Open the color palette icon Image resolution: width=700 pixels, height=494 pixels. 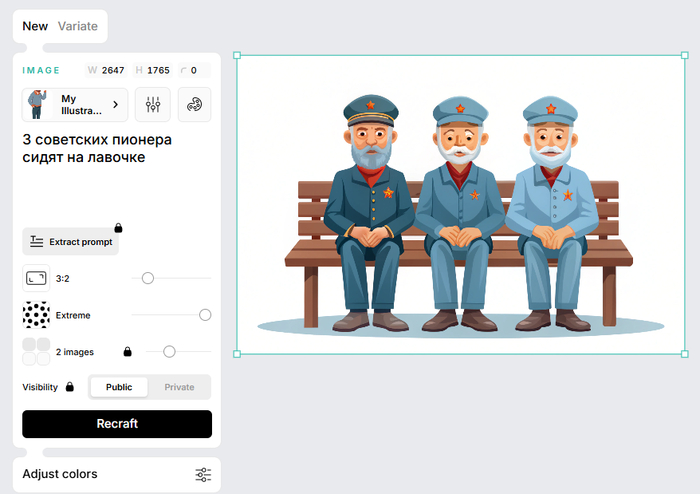[x=194, y=104]
